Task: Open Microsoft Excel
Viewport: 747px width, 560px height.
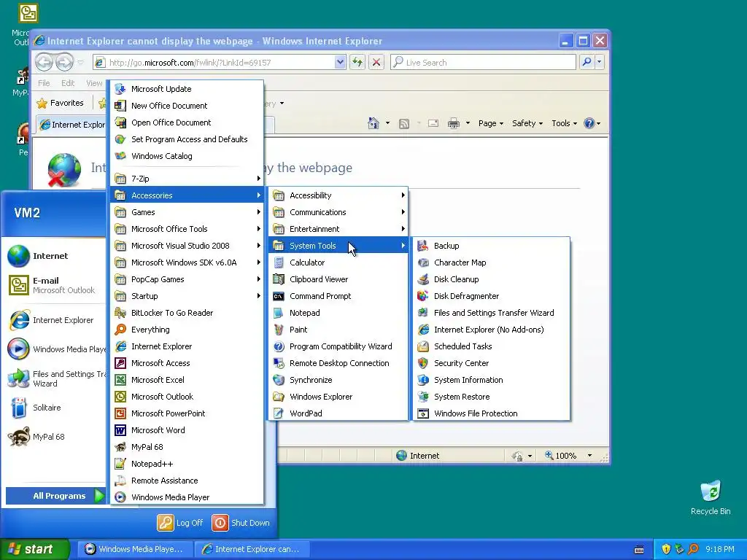Action: click(x=187, y=380)
